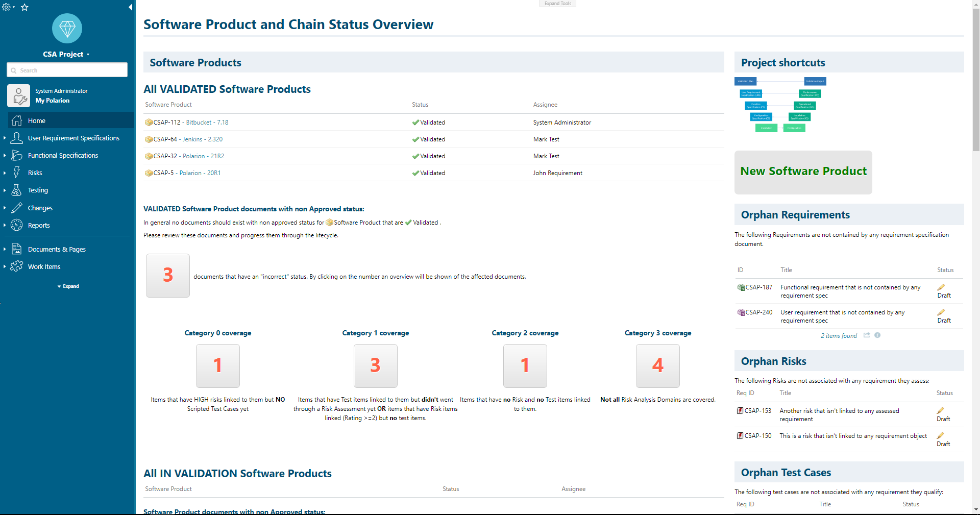Screen dimensions: 980x515
Task: Expand the User Requirement Specifications tree node
Action: click(x=5, y=138)
